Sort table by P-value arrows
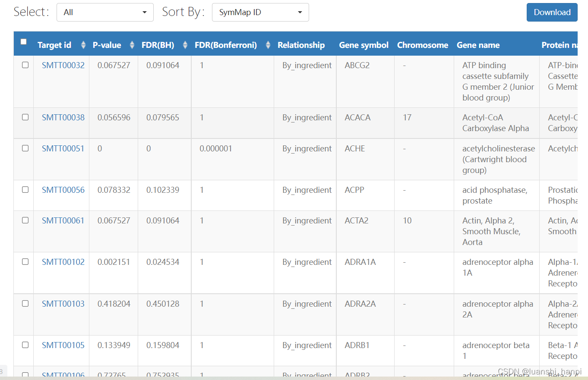 [x=132, y=45]
